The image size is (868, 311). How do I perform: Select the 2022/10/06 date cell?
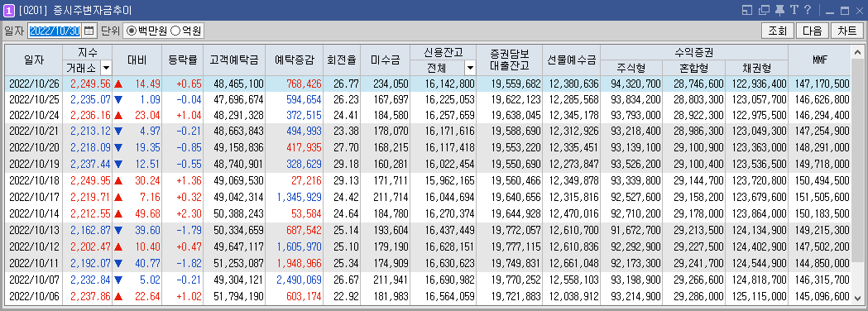[x=34, y=296]
